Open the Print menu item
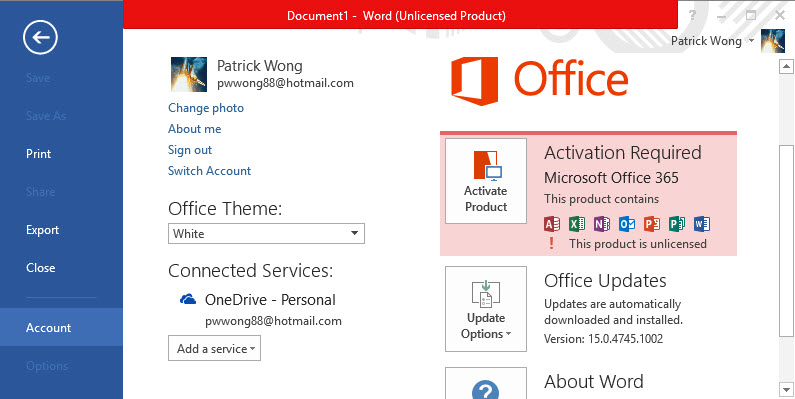 (39, 154)
